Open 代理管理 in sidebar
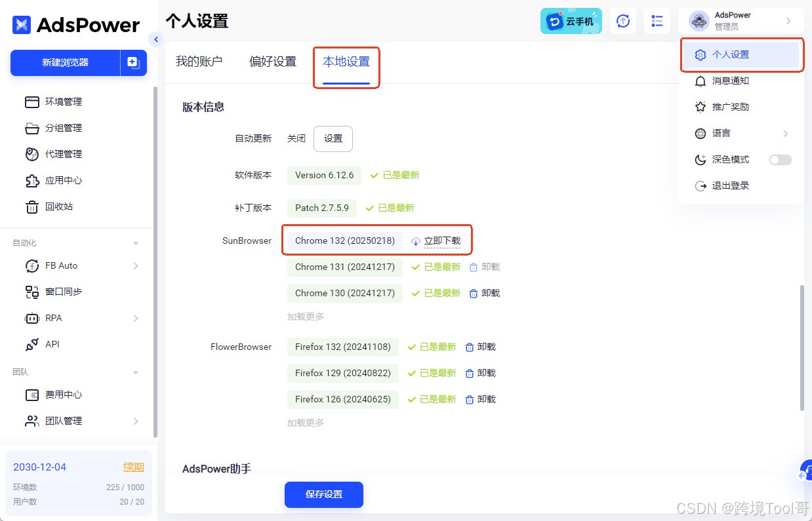 pos(64,154)
